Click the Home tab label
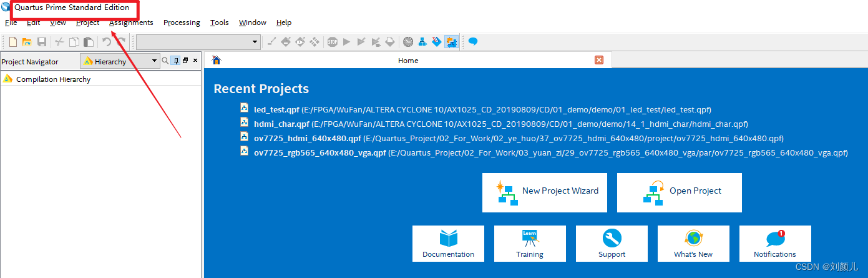Viewport: 868px width, 278px height. [x=408, y=61]
